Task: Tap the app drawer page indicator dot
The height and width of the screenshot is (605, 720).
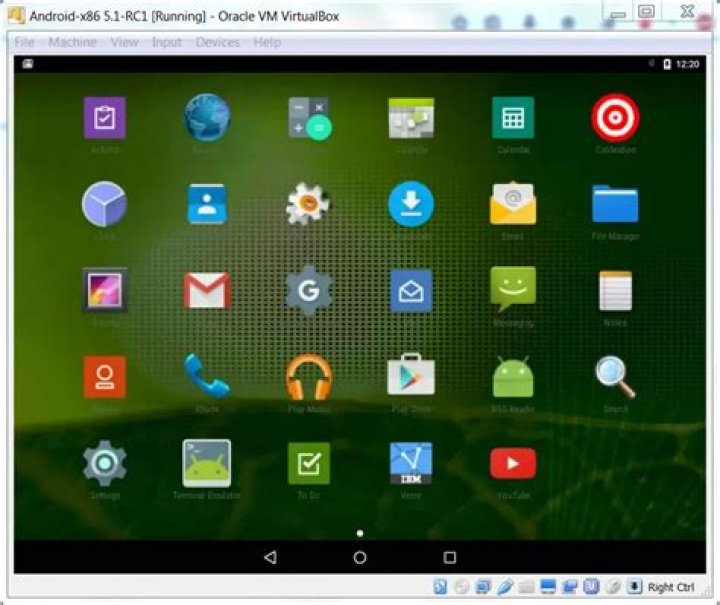Action: (360, 533)
